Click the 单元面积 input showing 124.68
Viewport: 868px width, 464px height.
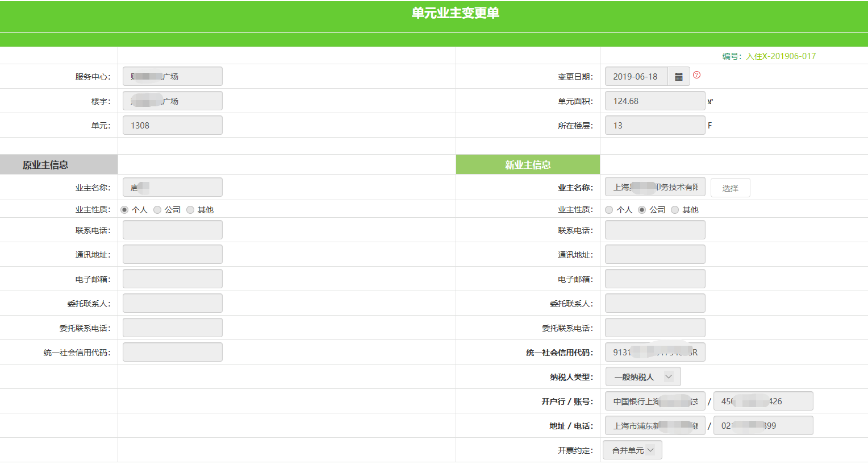click(x=654, y=101)
